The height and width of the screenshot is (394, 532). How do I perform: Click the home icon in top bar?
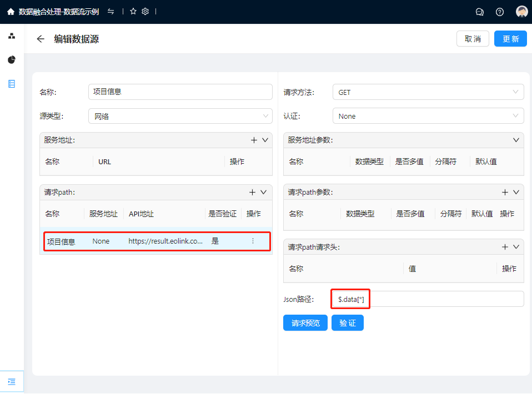click(11, 12)
